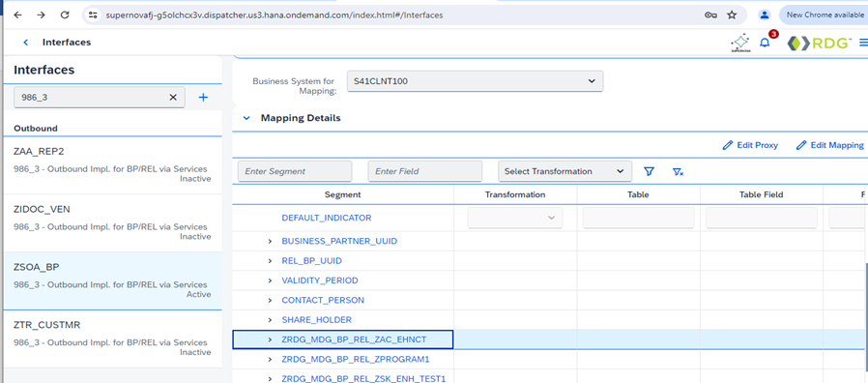Screen dimensions: 868x383
Task: Go forward in browser history
Action: coord(41,15)
